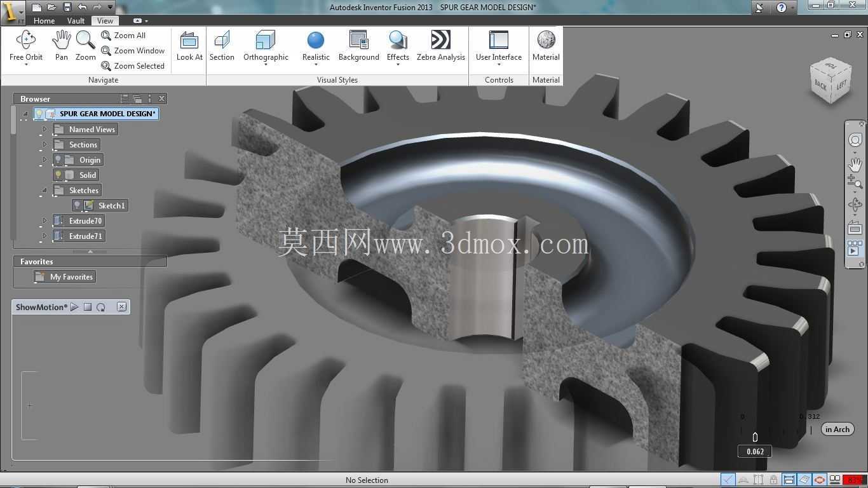Click Zoom All
This screenshot has width=868, height=488.
123,36
